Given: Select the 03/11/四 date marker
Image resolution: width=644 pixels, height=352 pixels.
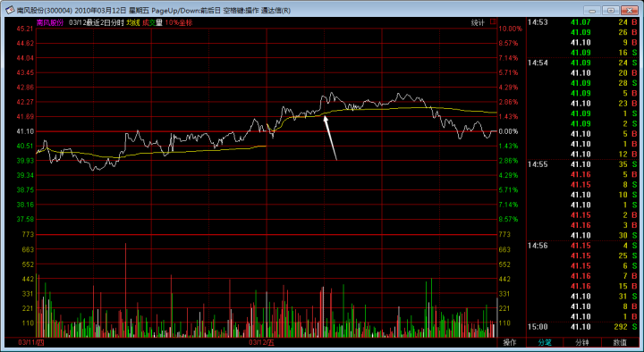Looking at the screenshot, I should (30, 342).
